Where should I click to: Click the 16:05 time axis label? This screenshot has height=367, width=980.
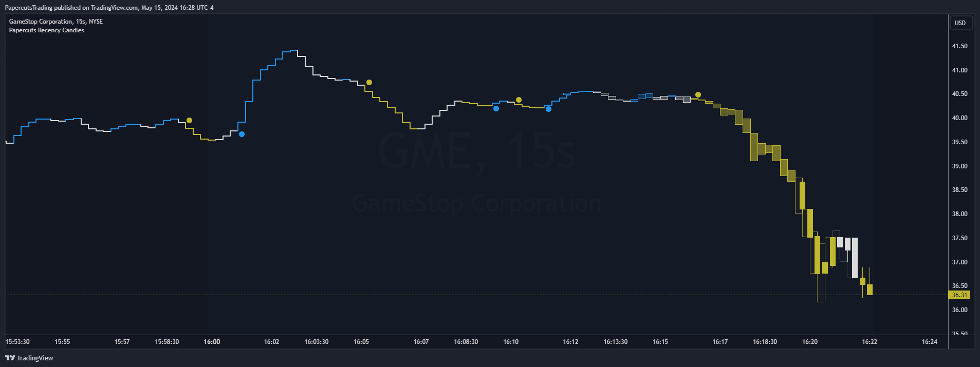click(x=361, y=342)
